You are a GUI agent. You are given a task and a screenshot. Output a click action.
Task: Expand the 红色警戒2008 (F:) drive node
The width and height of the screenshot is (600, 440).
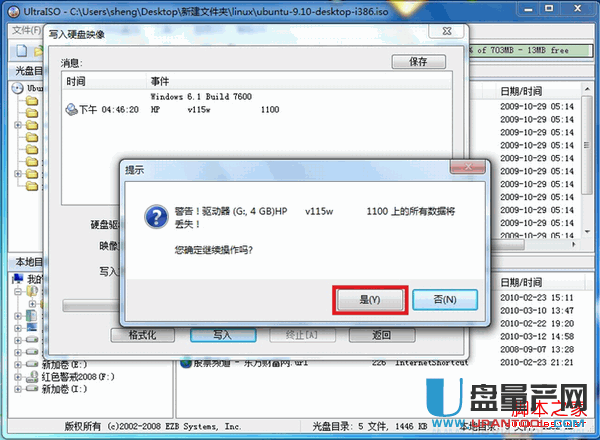tap(18, 377)
